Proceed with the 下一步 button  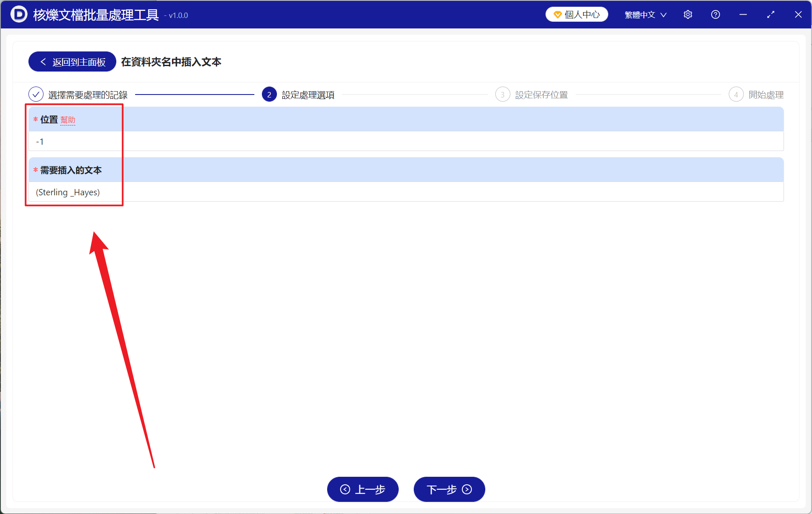(449, 489)
